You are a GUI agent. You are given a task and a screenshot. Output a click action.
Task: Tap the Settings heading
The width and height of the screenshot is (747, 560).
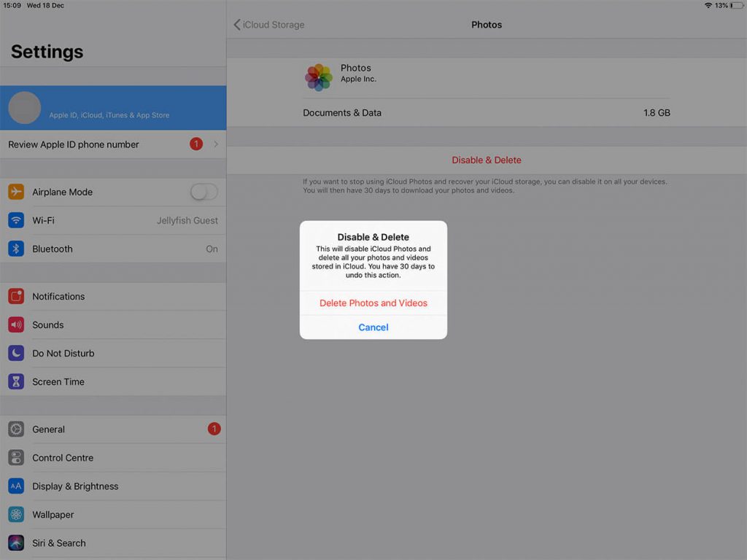pyautogui.click(x=47, y=52)
